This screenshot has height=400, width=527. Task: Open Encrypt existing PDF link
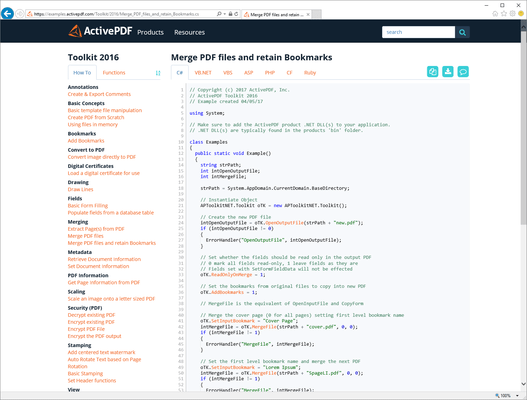point(91,322)
